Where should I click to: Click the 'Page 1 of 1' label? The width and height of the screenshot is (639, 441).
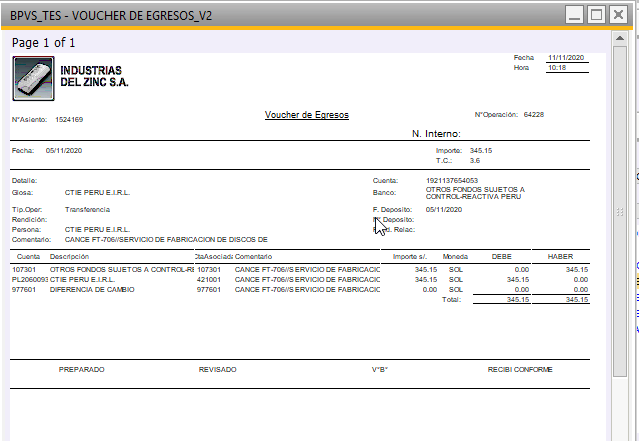pyautogui.click(x=43, y=42)
